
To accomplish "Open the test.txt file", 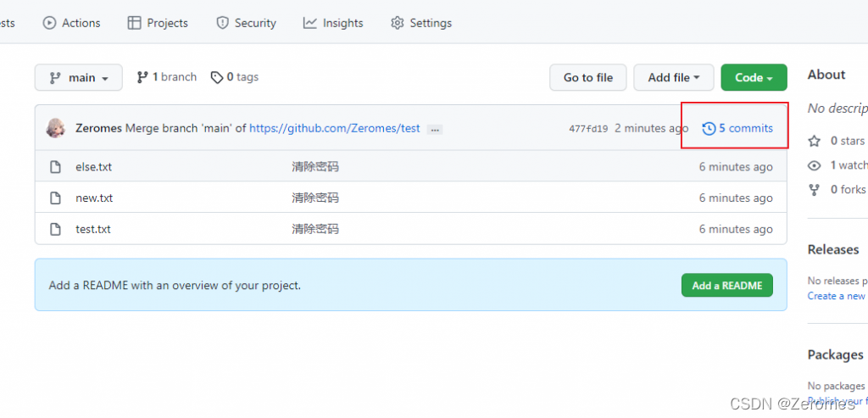I will point(93,229).
